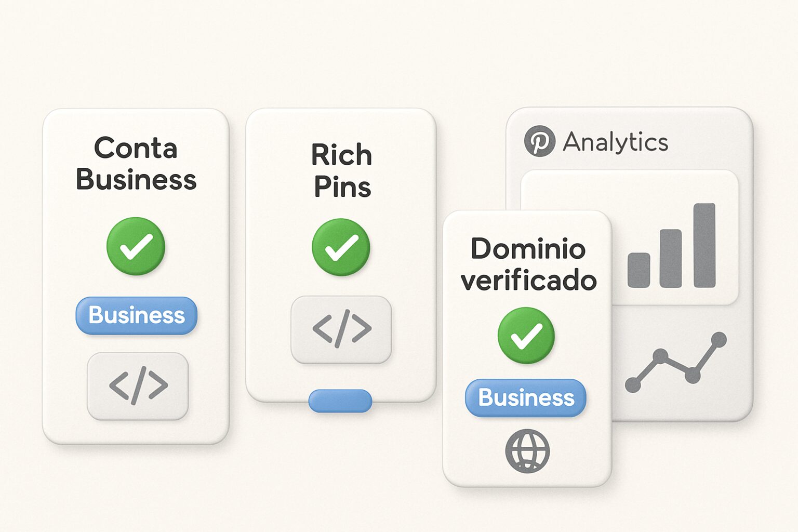Click the green checkmark under Rich Pins
This screenshot has height=532, width=798.
click(x=341, y=247)
